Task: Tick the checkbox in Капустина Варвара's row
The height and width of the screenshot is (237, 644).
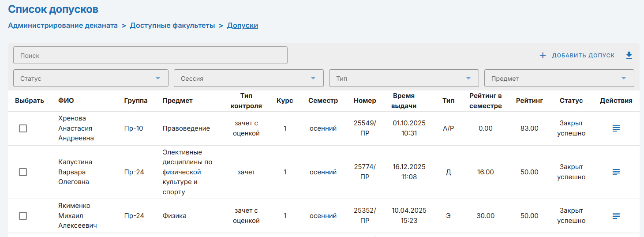Action: [23, 172]
